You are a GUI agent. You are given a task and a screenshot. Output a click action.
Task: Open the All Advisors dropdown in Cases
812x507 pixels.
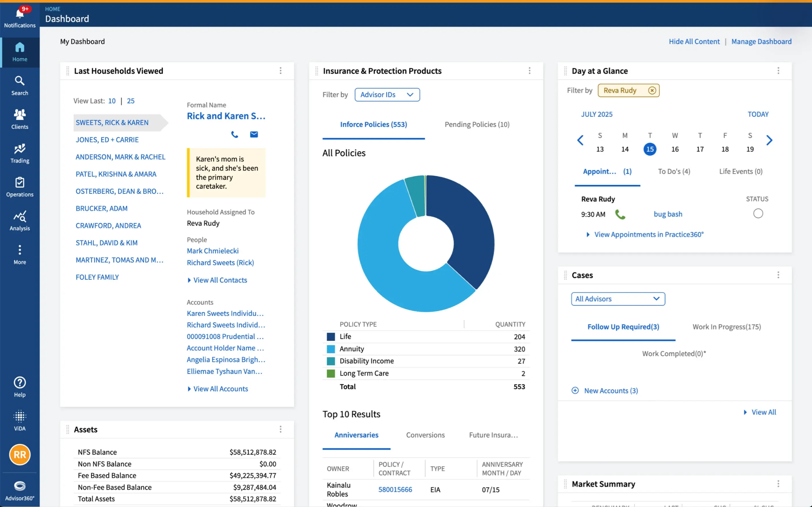tap(618, 299)
